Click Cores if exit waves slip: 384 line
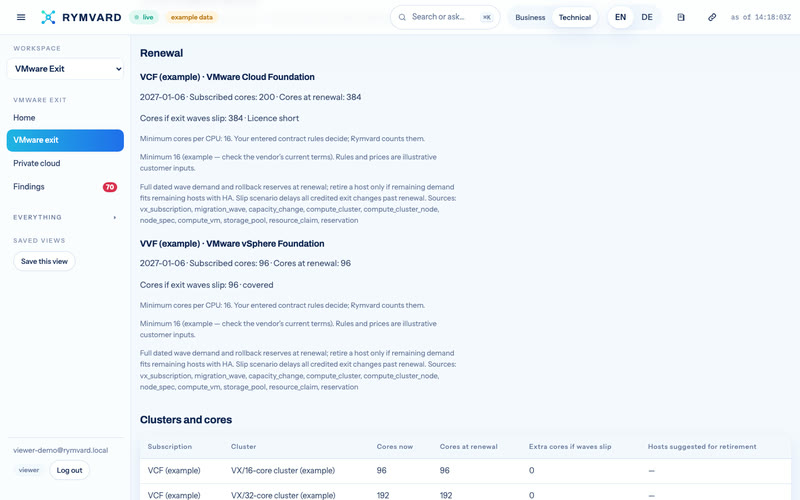This screenshot has height=500, width=800. tap(219, 118)
